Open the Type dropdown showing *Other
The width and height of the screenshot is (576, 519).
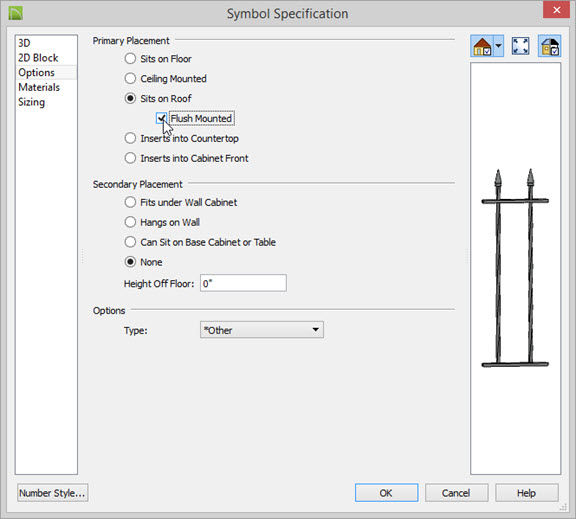point(262,330)
